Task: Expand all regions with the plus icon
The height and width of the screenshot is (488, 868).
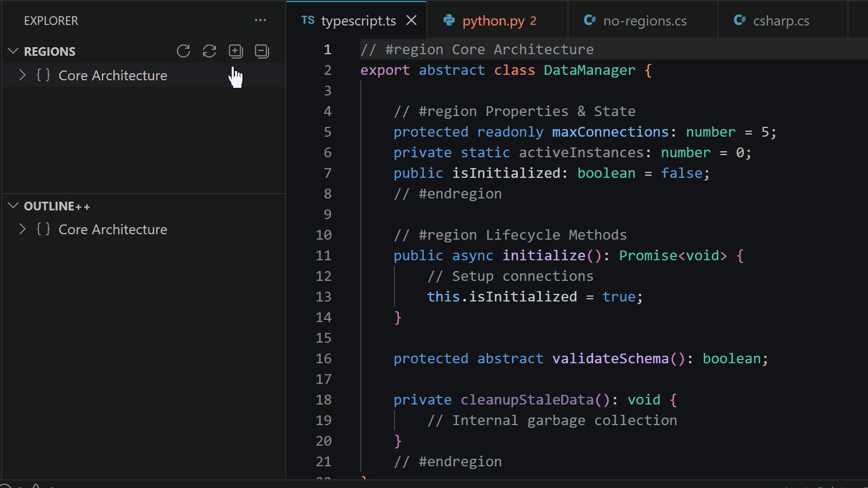Action: pos(235,51)
